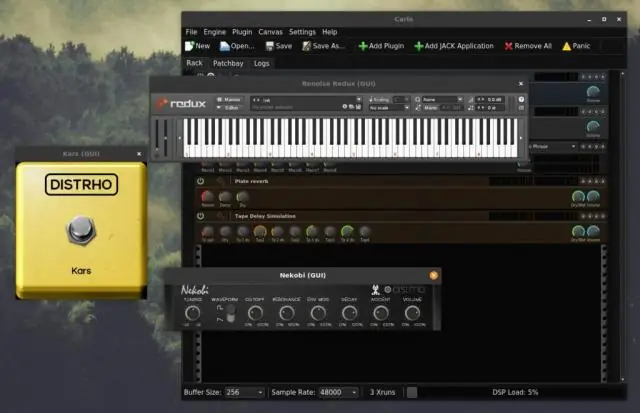This screenshot has height=413, width=640.
Task: Click the Nekobi Decay knob
Action: coord(349,313)
